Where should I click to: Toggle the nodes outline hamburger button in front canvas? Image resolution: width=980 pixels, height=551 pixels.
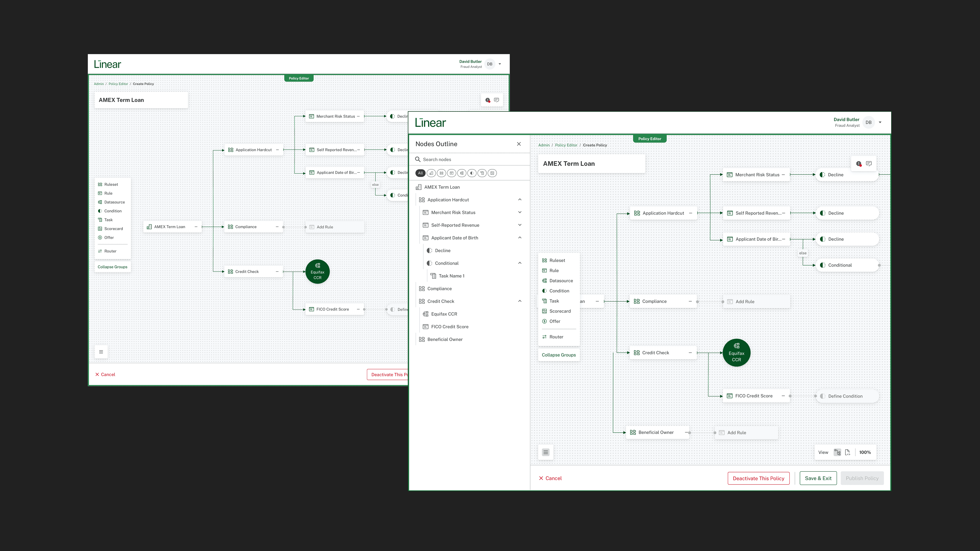click(x=545, y=452)
